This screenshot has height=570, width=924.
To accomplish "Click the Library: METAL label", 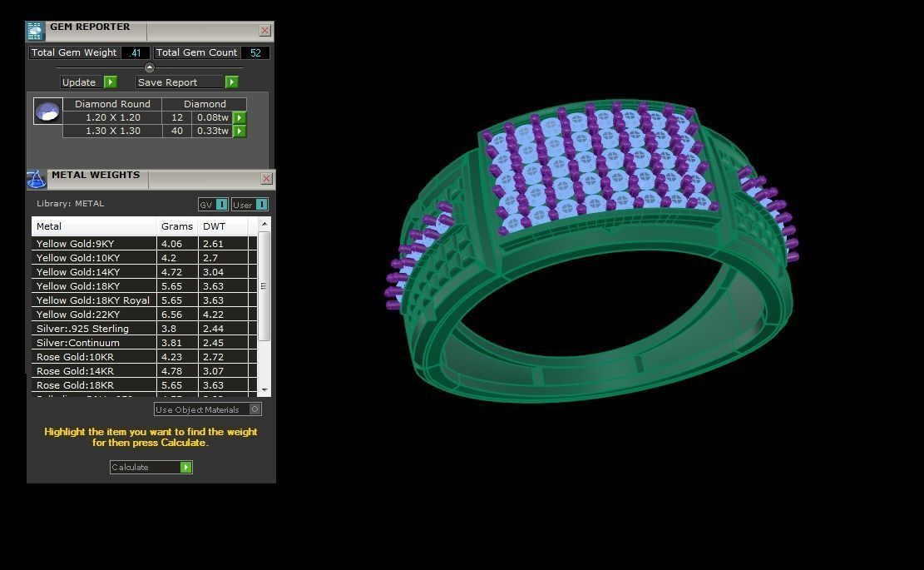I will [70, 203].
